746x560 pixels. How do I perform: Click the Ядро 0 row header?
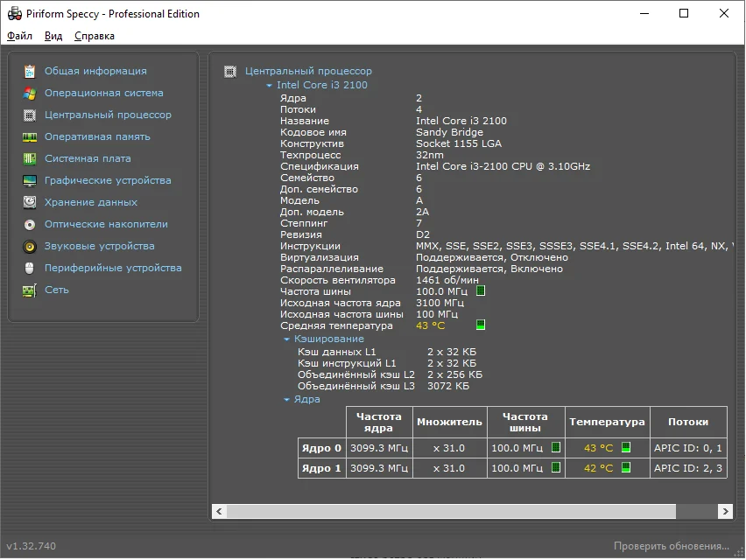pos(321,448)
